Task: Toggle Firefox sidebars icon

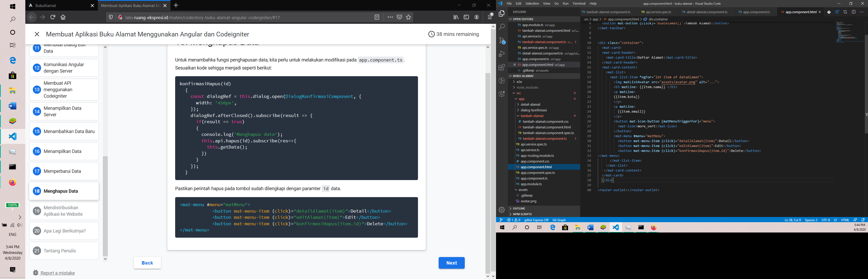Action: click(466, 17)
